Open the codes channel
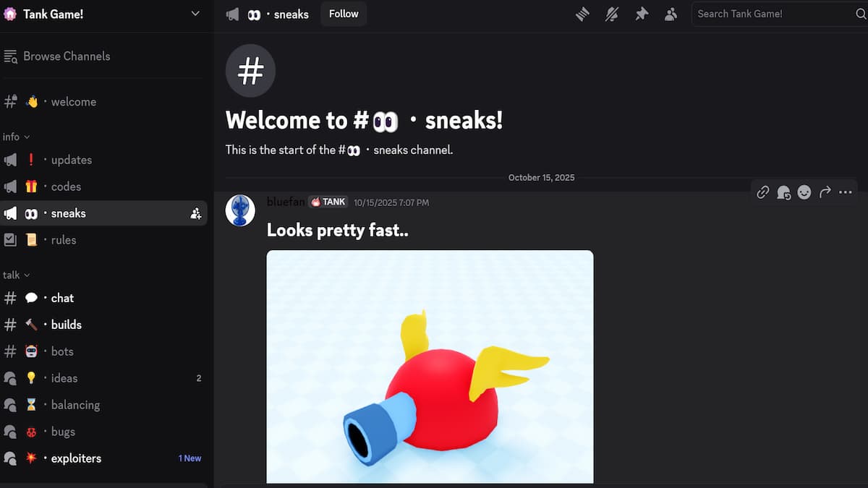 tap(65, 187)
